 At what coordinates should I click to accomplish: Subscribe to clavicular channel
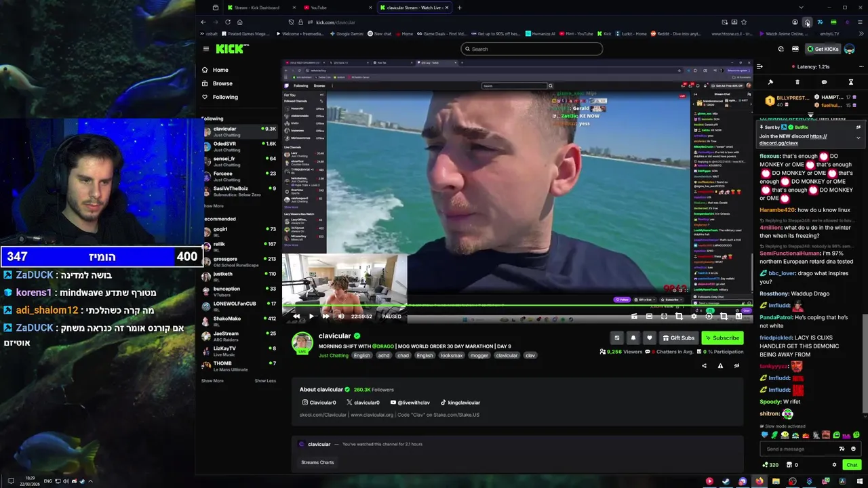coord(722,338)
